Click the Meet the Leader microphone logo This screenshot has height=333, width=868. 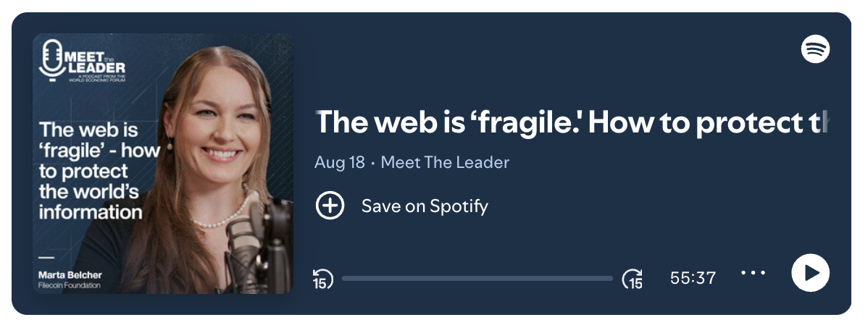(51, 59)
